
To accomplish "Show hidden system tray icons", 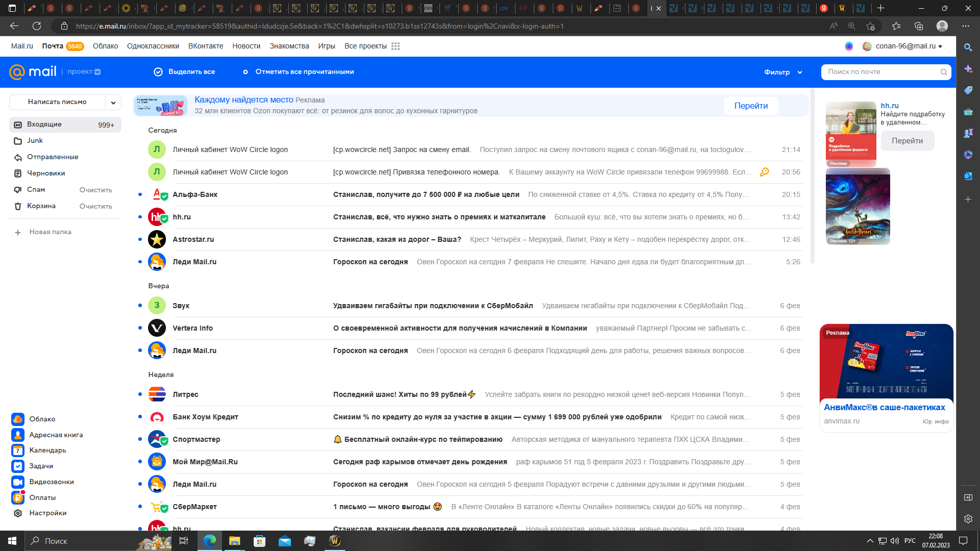I will (x=870, y=541).
